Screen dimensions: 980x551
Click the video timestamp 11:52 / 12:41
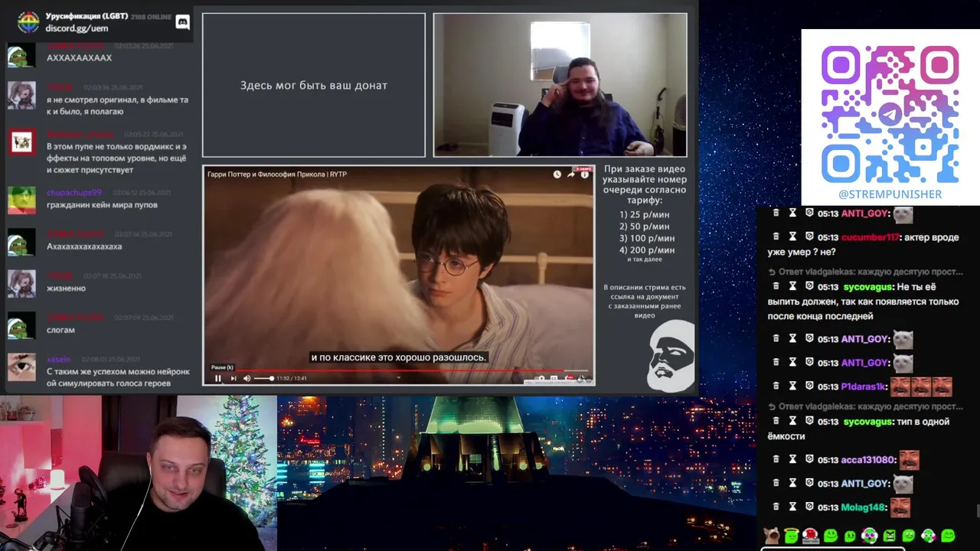(292, 378)
